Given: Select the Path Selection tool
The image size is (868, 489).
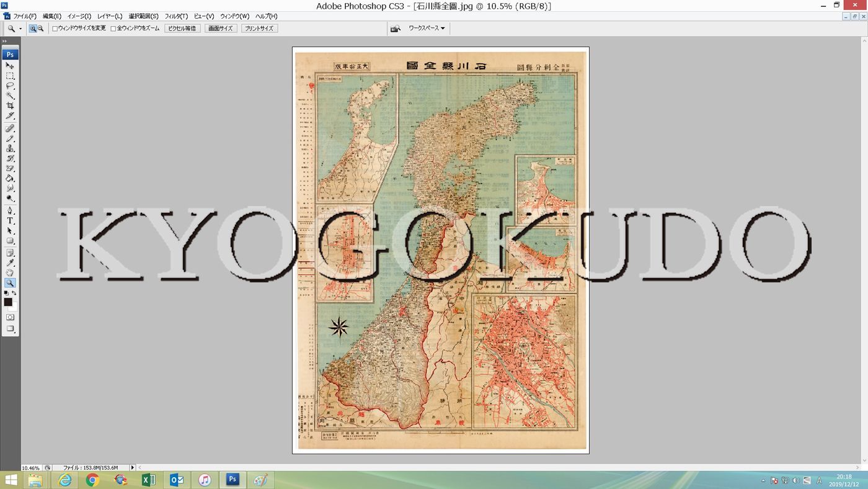Looking at the screenshot, I should click(10, 231).
